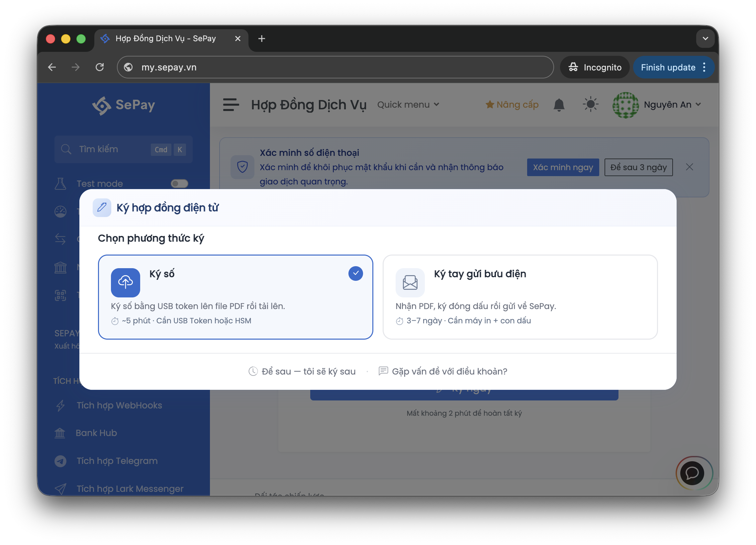
Task: Click the cloud upload Ký số icon
Action: click(x=125, y=282)
